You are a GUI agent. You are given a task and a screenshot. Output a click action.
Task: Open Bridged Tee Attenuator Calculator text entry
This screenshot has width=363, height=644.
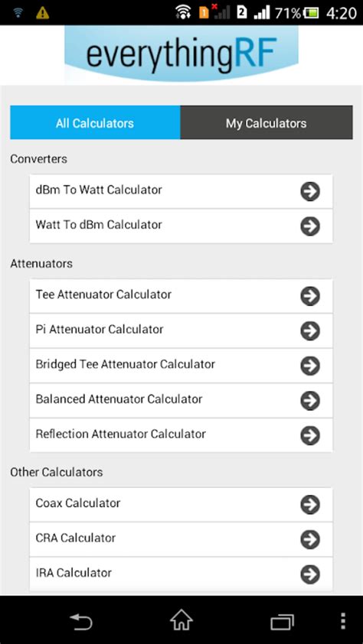126,364
